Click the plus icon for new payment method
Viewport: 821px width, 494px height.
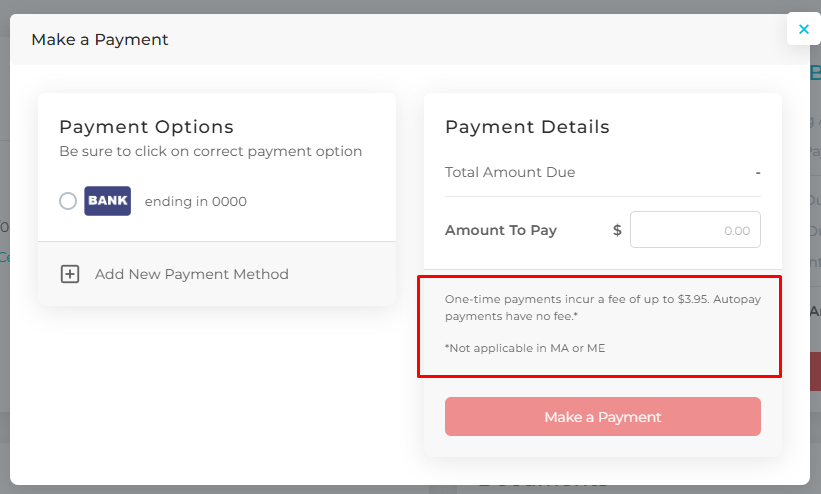[70, 274]
